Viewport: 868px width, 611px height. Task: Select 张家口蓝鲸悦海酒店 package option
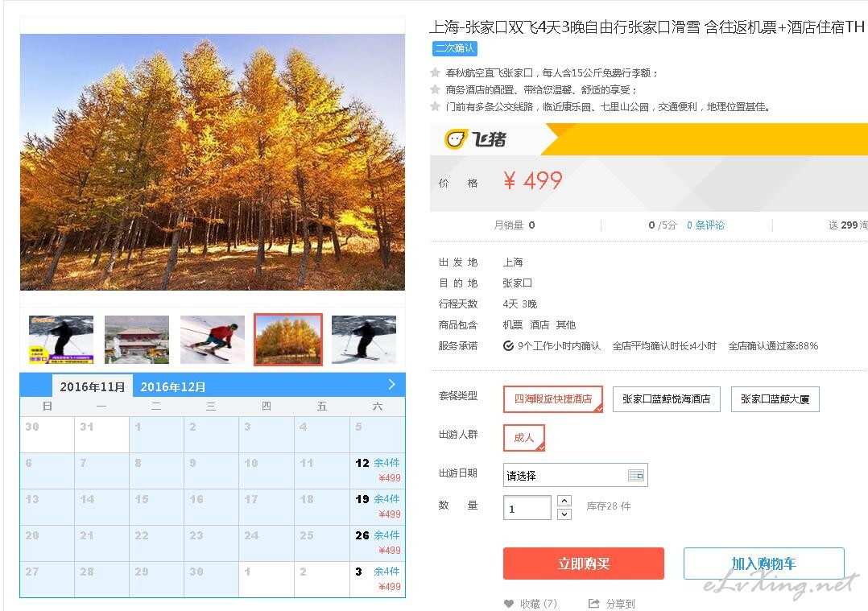click(666, 399)
